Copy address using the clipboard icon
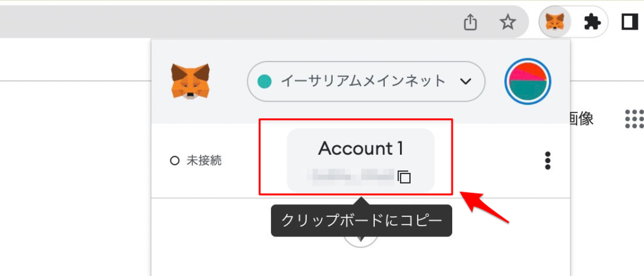This screenshot has width=644, height=276. (x=404, y=177)
